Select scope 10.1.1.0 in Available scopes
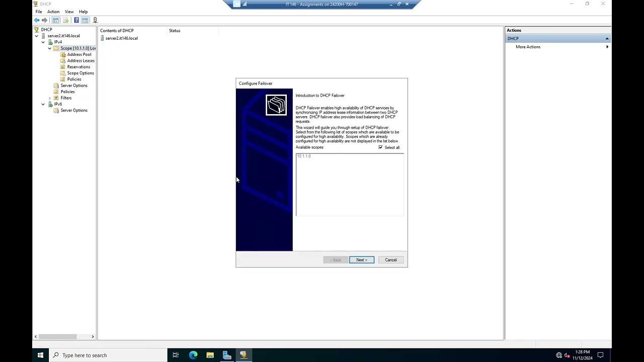The height and width of the screenshot is (362, 644). click(304, 156)
